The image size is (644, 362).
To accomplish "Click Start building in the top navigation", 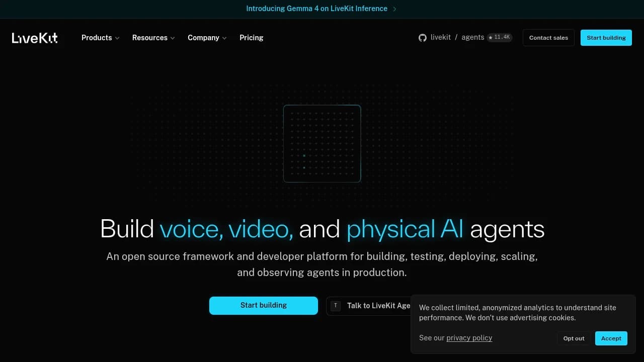I will (606, 38).
